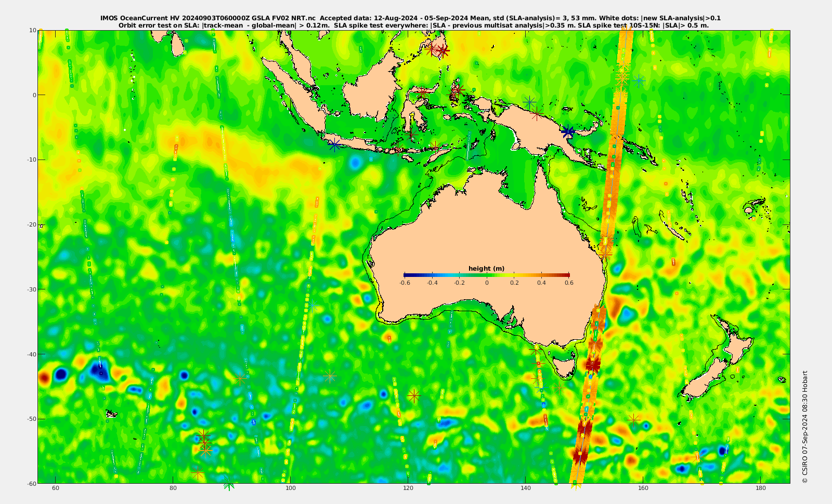Click the blue asterisk north of New Guinea
This screenshot has height=504, width=832.
tap(529, 101)
